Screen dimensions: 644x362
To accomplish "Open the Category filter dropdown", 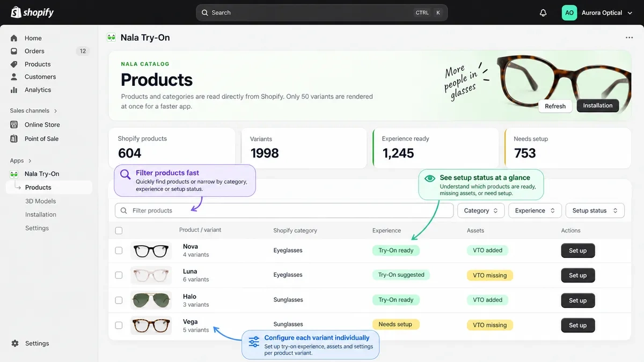I will (x=481, y=211).
